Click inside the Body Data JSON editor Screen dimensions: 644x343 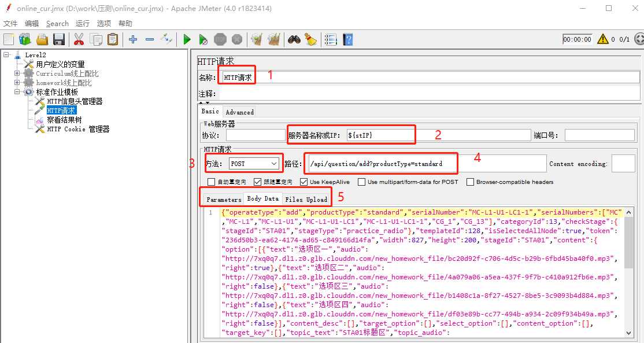coord(421,272)
